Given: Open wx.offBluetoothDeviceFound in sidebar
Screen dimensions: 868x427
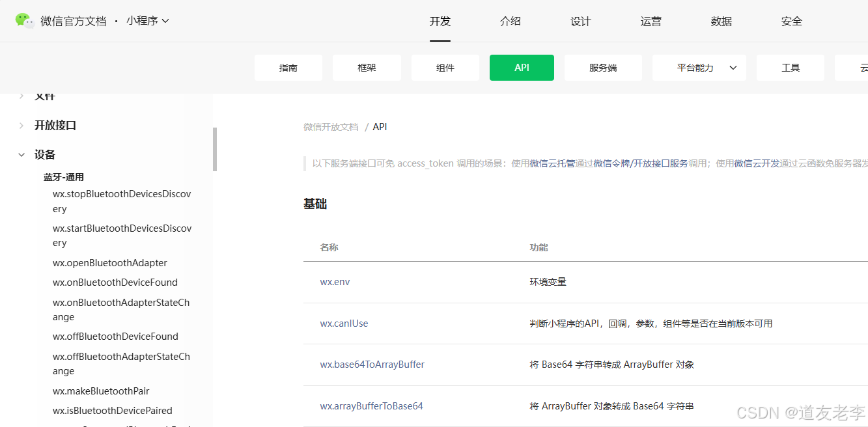Looking at the screenshot, I should pyautogui.click(x=115, y=337).
